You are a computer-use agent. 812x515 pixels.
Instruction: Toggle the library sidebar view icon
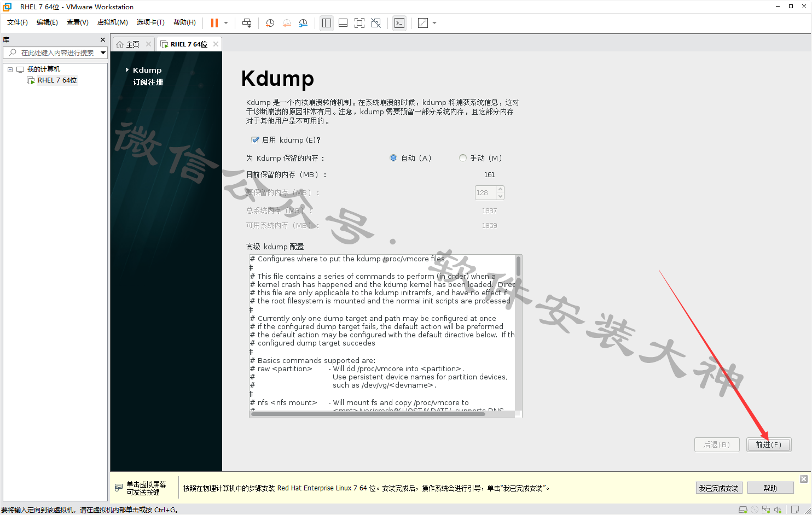(x=327, y=23)
